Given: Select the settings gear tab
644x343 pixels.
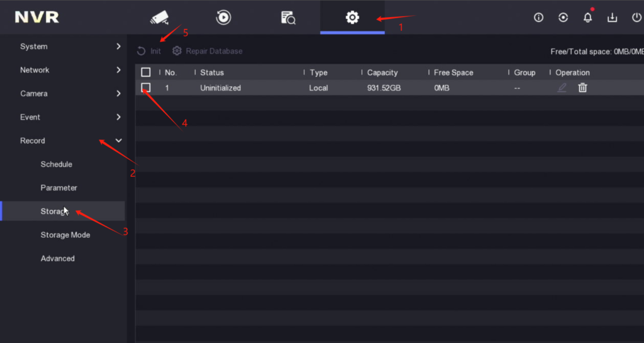Looking at the screenshot, I should click(352, 17).
